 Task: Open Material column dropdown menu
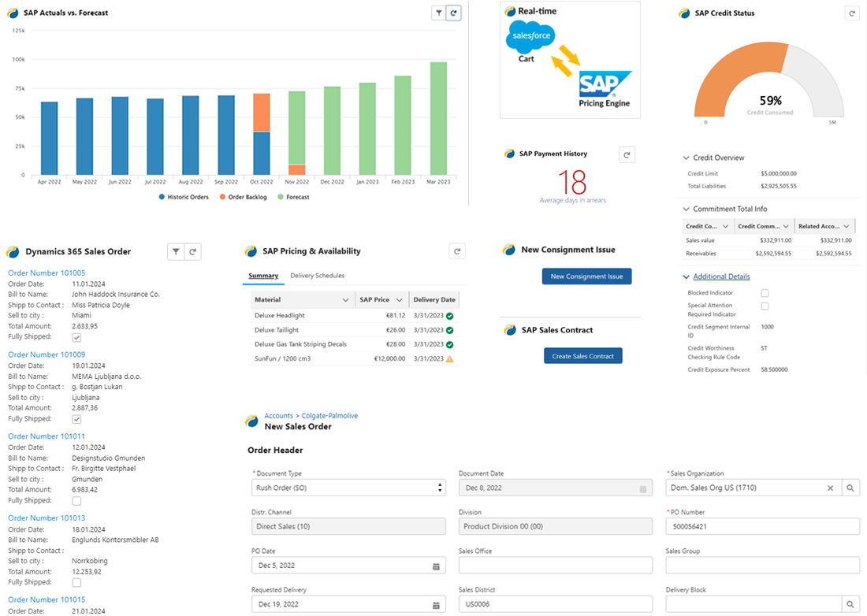coord(345,300)
